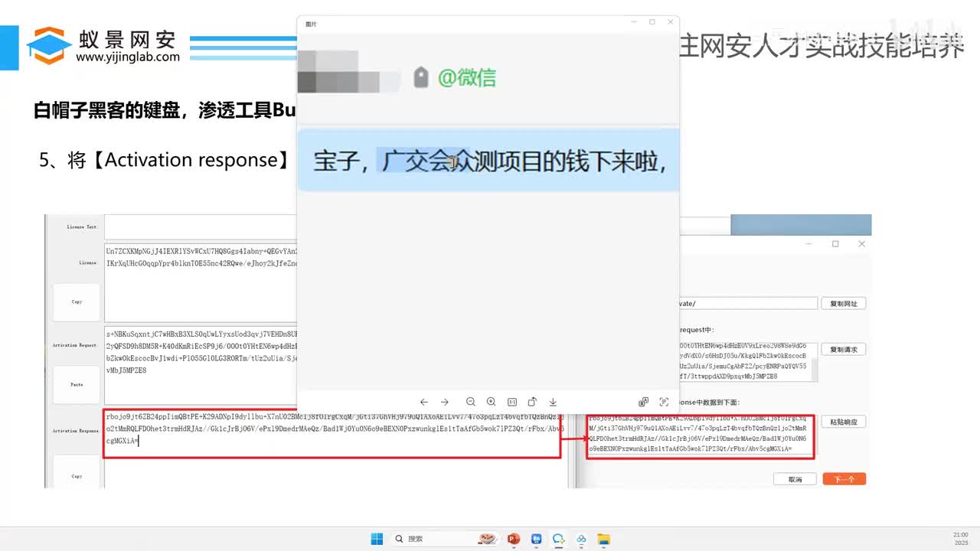The height and width of the screenshot is (551, 980).
Task: Click the @微信 label in the image
Action: [x=466, y=77]
